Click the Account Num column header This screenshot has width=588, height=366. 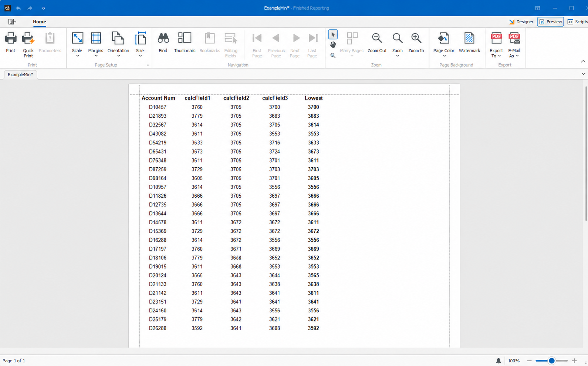(158, 98)
